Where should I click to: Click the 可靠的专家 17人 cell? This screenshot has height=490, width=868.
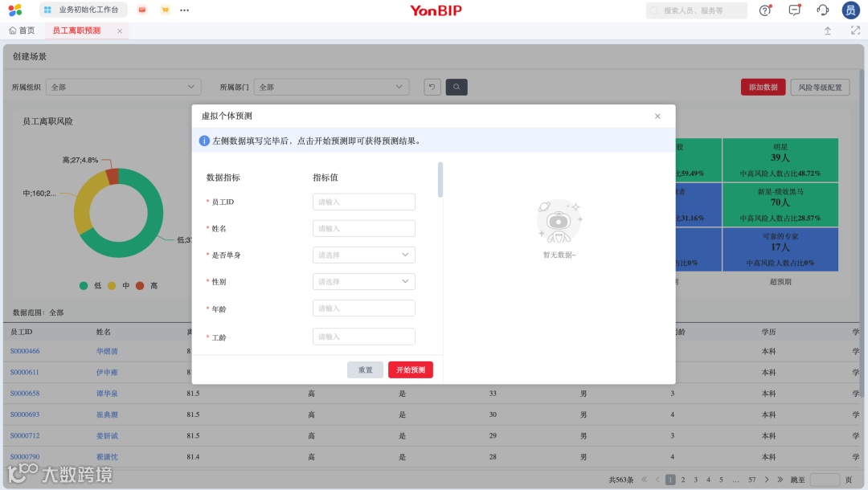click(x=780, y=250)
